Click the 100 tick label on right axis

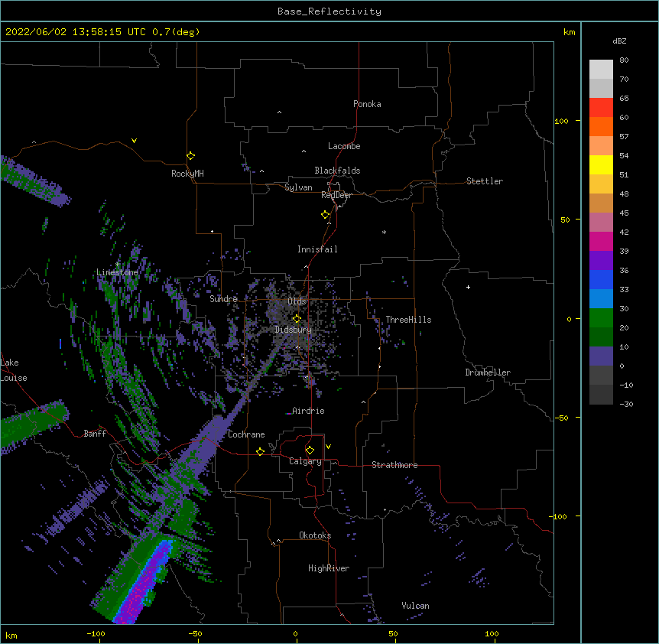pyautogui.click(x=561, y=121)
